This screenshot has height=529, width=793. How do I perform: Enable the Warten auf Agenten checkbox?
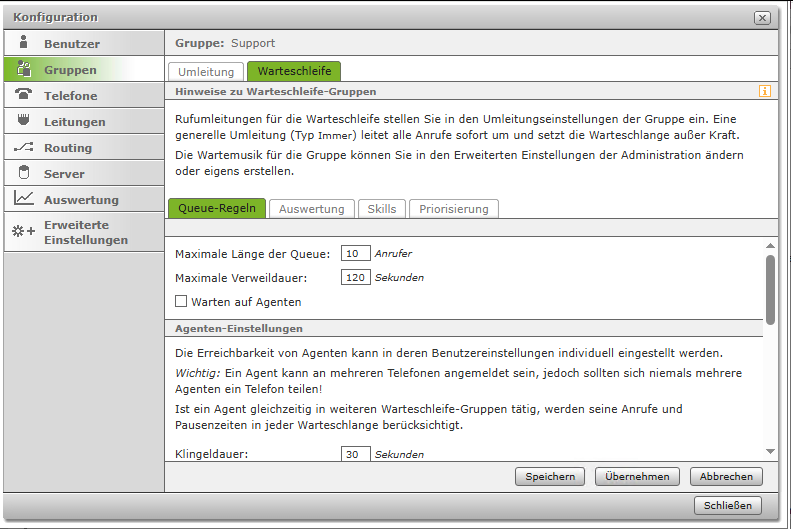pos(181,301)
